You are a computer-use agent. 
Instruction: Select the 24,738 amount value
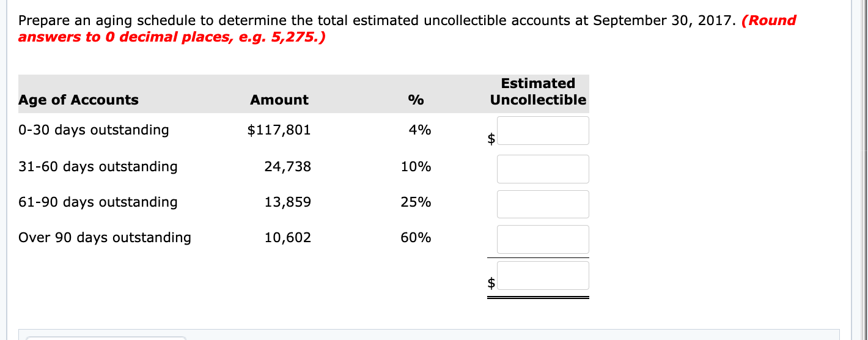pos(287,166)
